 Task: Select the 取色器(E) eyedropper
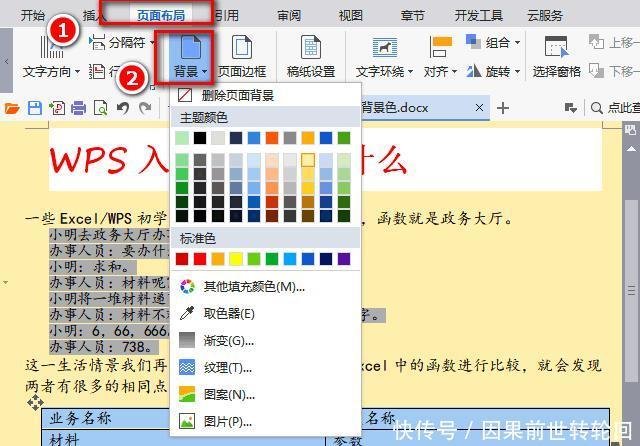pos(265,313)
